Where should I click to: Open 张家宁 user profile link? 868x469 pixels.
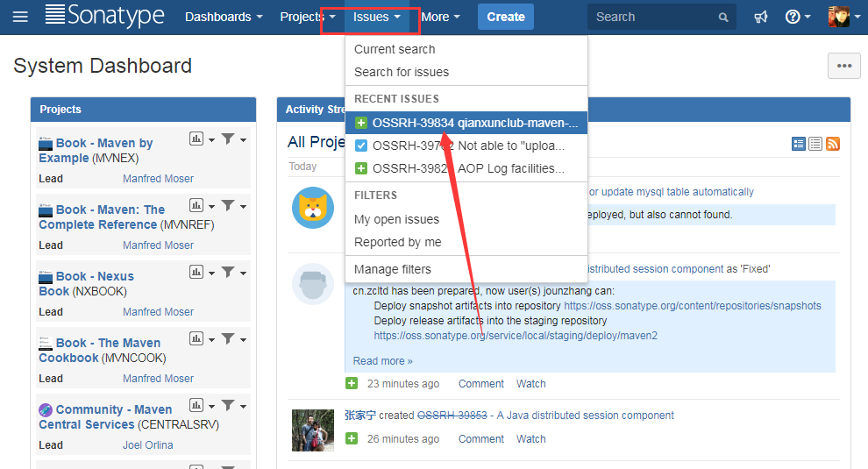coord(360,416)
